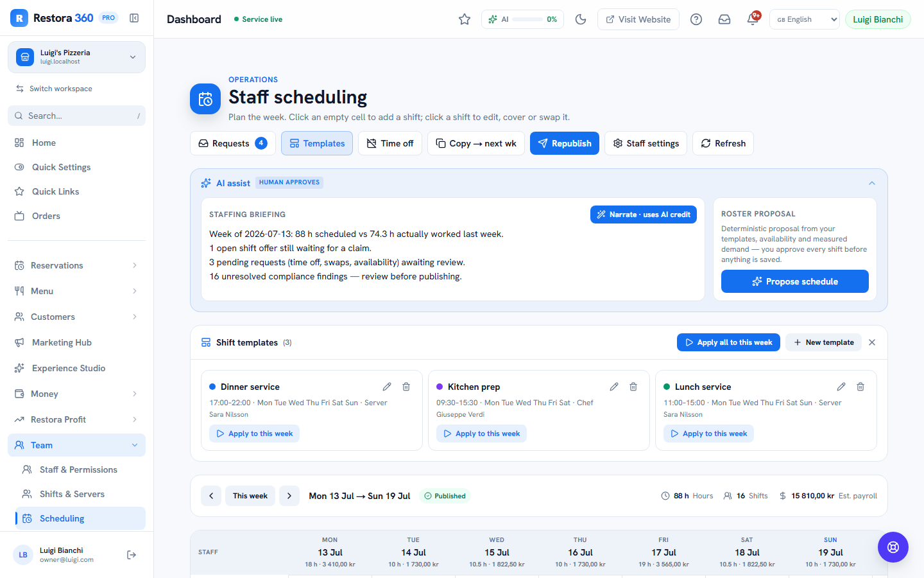Collapse the AI assist section
This screenshot has width=924, height=578.
tap(872, 183)
